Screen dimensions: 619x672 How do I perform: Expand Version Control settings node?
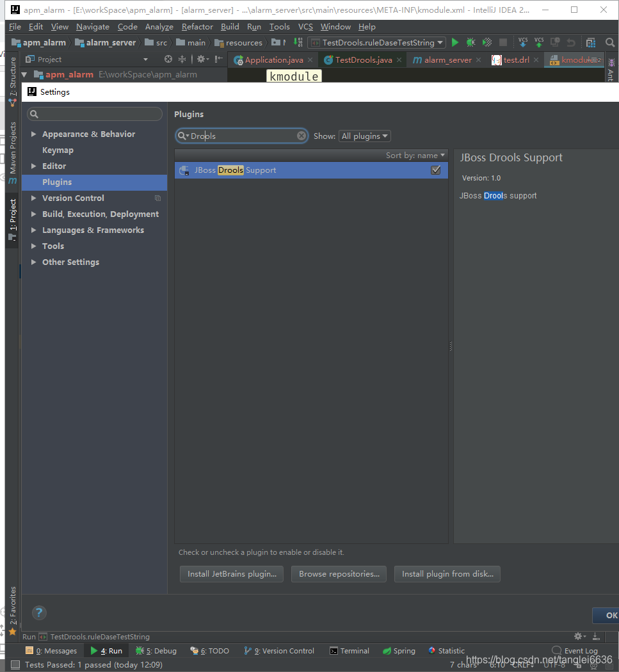pyautogui.click(x=33, y=198)
